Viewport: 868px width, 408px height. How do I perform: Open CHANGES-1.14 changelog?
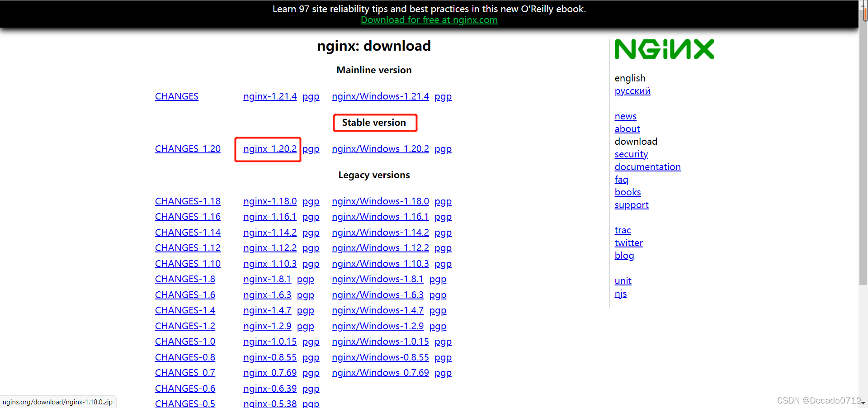(188, 232)
